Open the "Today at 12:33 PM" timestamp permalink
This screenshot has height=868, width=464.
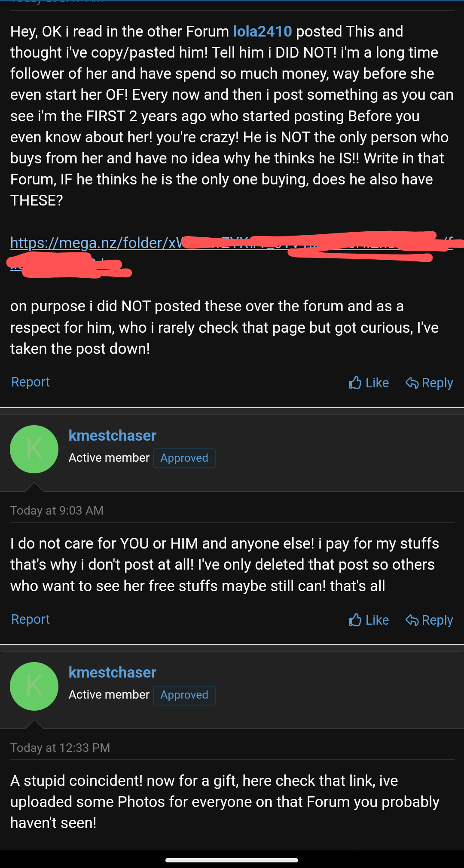coord(60,748)
